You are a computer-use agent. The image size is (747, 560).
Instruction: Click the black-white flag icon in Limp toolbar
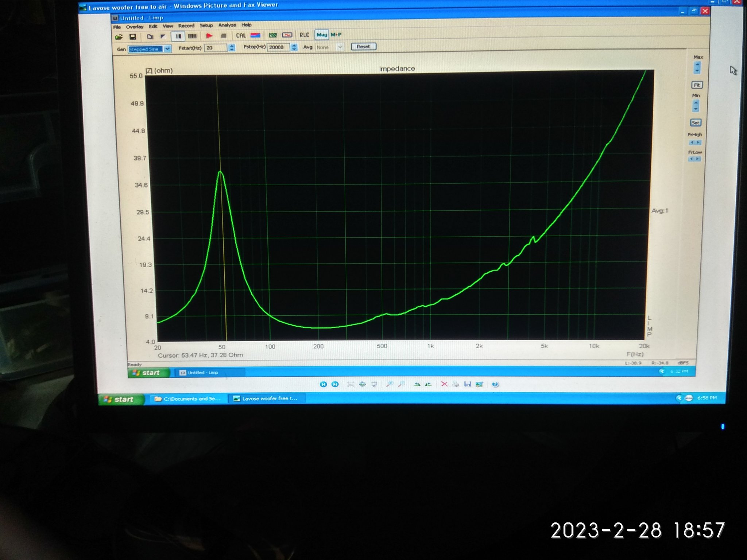point(163,36)
